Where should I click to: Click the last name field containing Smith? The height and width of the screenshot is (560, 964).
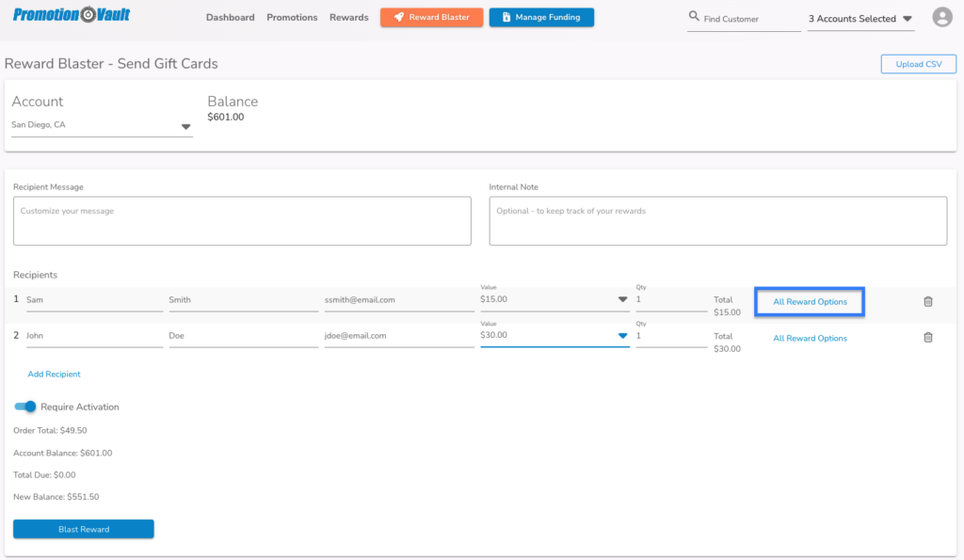pyautogui.click(x=244, y=300)
